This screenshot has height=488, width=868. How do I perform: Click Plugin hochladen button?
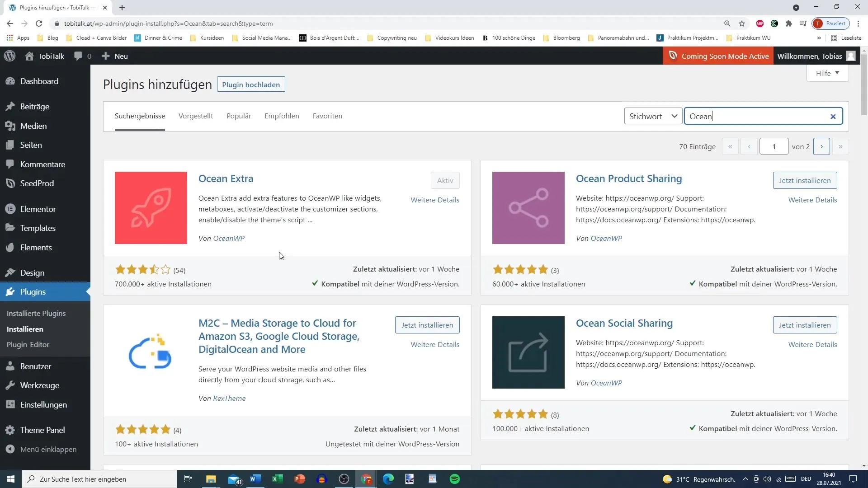coord(251,84)
